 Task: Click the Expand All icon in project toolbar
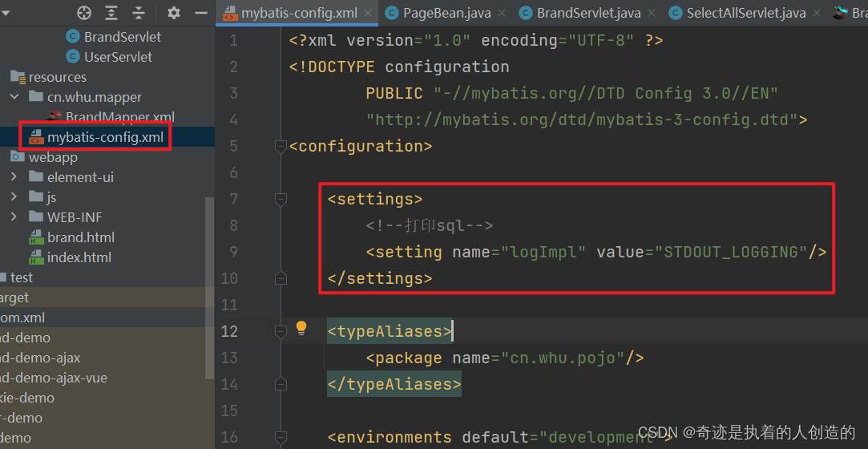click(111, 13)
